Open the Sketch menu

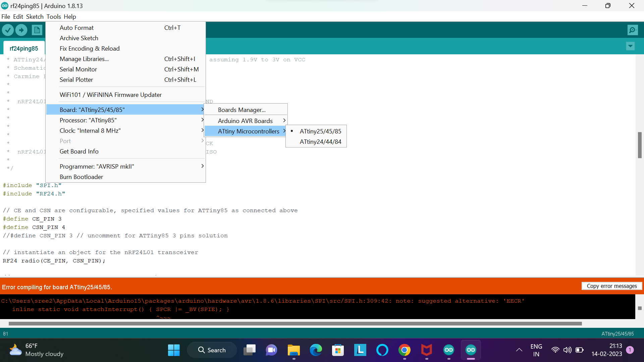point(35,16)
